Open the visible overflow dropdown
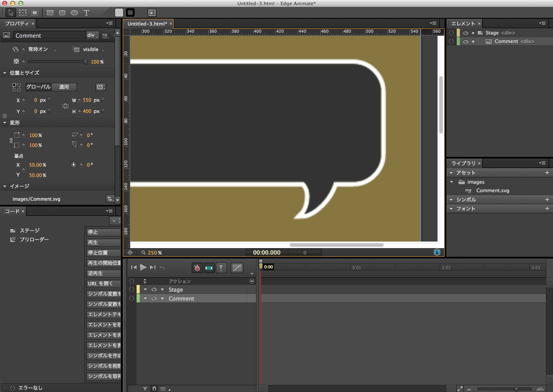Image resolution: width=553 pixels, height=392 pixels. tap(93, 49)
